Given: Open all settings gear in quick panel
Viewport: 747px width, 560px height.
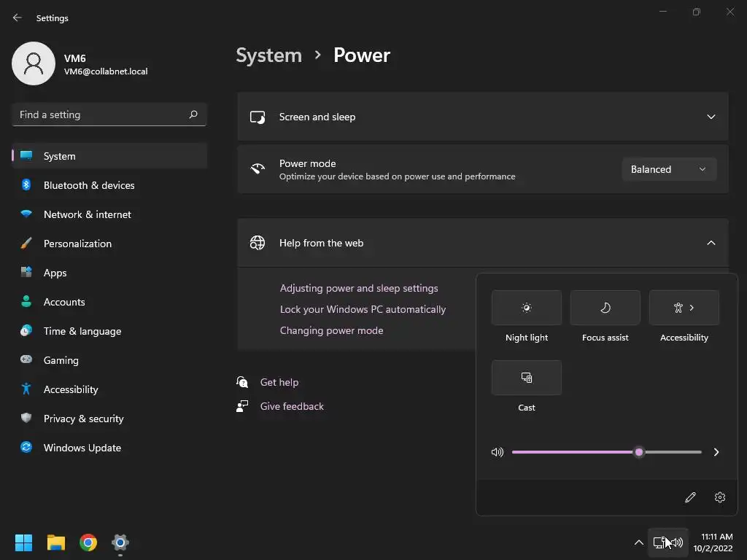Looking at the screenshot, I should (x=720, y=497).
